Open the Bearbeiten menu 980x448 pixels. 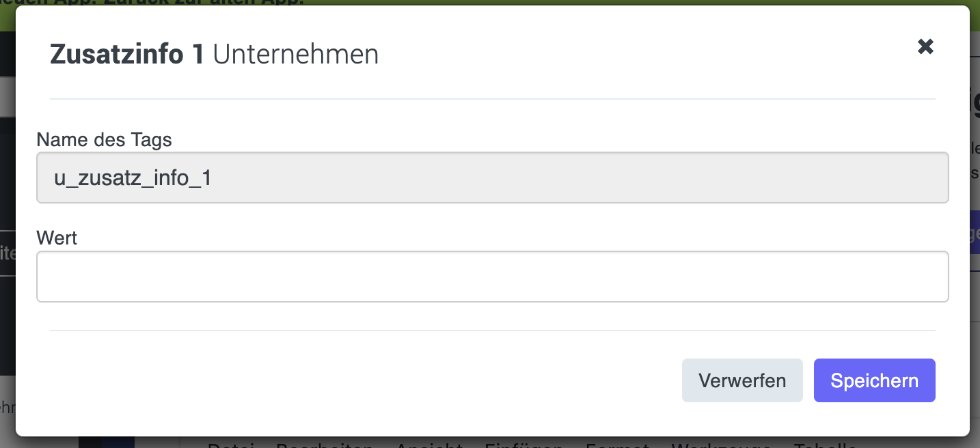[x=324, y=444]
